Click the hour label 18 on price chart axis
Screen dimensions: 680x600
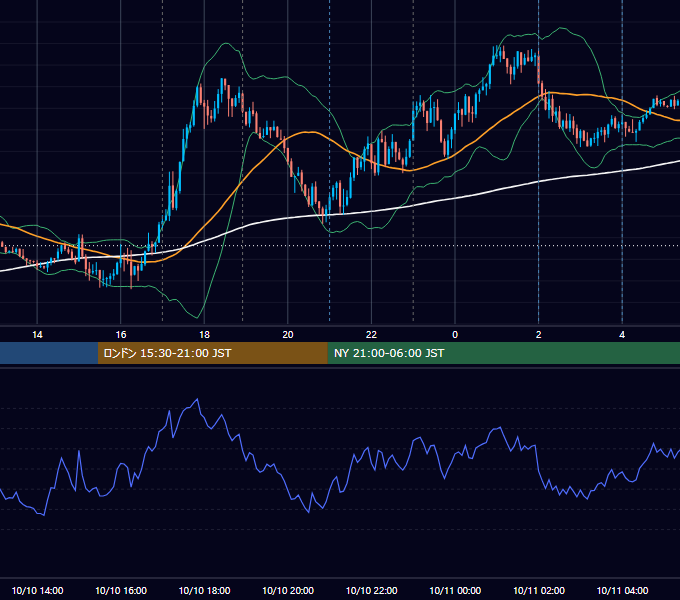[x=204, y=335]
